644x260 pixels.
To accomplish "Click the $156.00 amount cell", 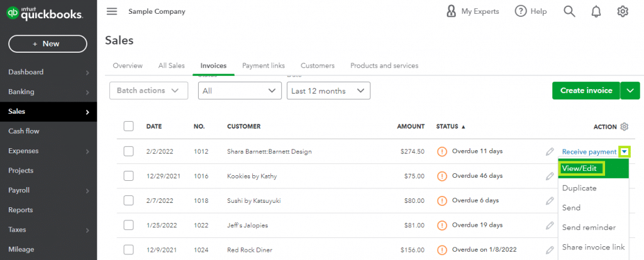I will pos(413,250).
